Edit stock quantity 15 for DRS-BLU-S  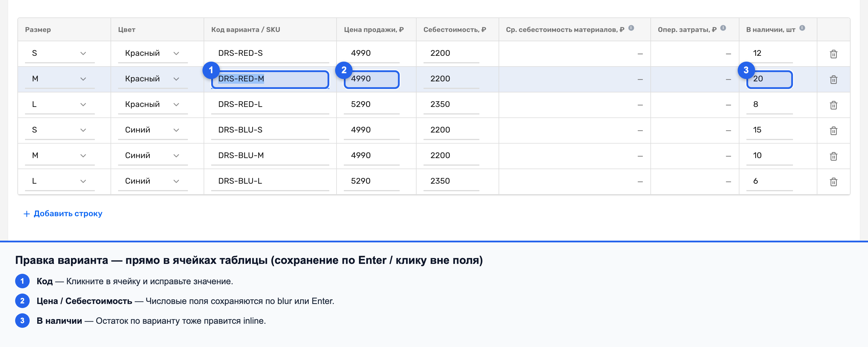tap(769, 130)
